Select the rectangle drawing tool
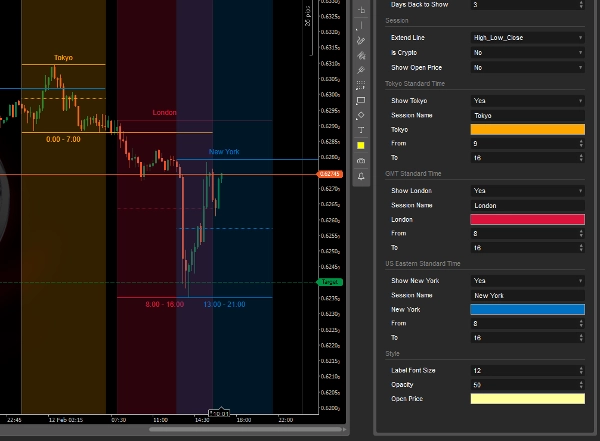The height and width of the screenshot is (441, 600). pos(360,100)
